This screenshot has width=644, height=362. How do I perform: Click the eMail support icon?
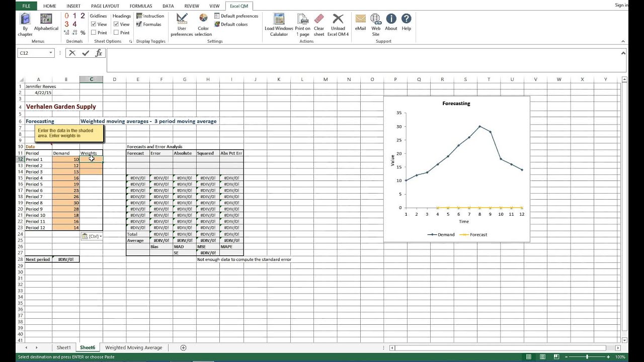pos(360,19)
